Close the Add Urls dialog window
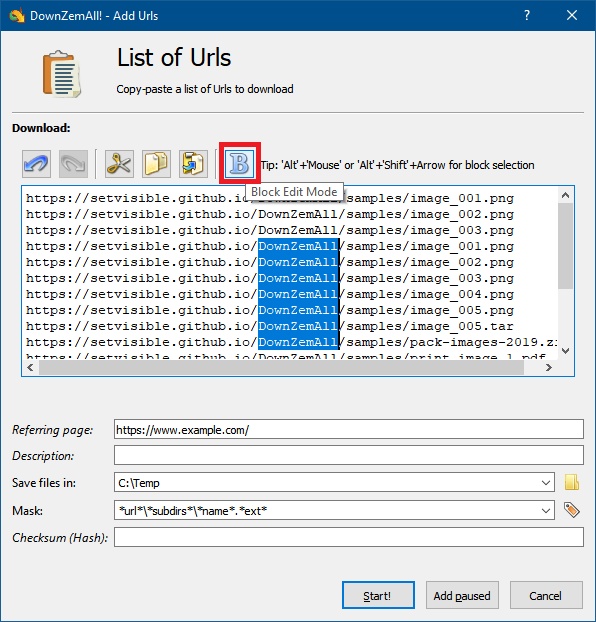The height and width of the screenshot is (622, 596). [572, 15]
